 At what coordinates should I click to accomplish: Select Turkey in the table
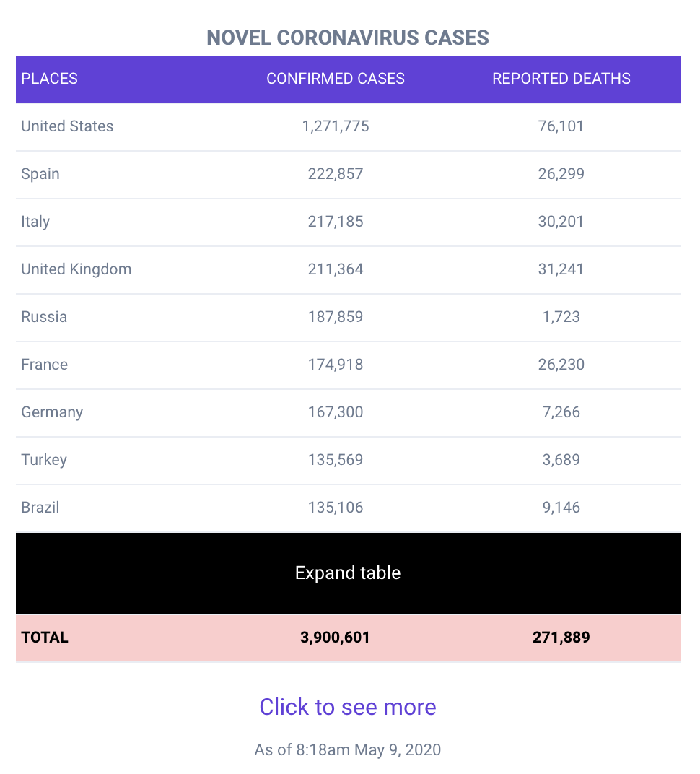tap(44, 460)
